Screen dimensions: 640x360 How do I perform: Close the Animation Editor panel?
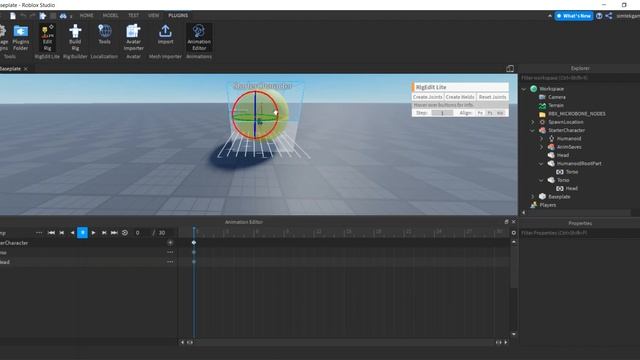tap(513, 222)
